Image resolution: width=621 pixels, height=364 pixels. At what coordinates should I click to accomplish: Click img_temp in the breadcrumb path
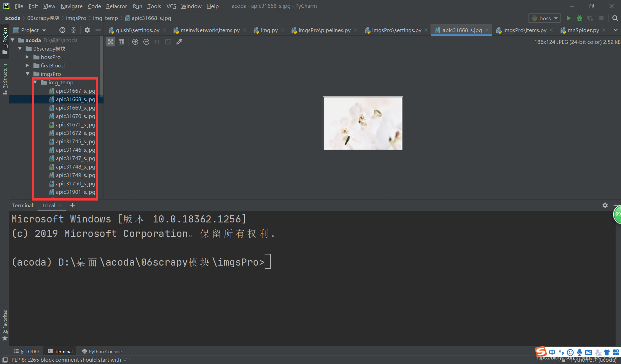105,18
